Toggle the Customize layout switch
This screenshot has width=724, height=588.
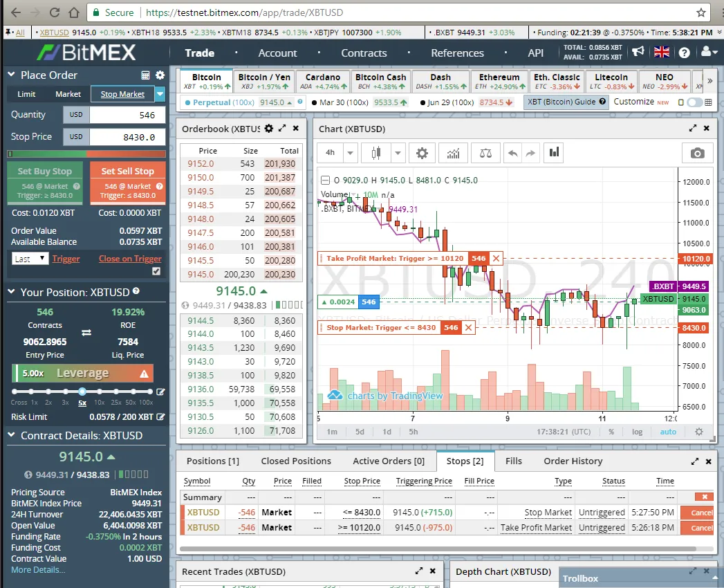click(694, 102)
